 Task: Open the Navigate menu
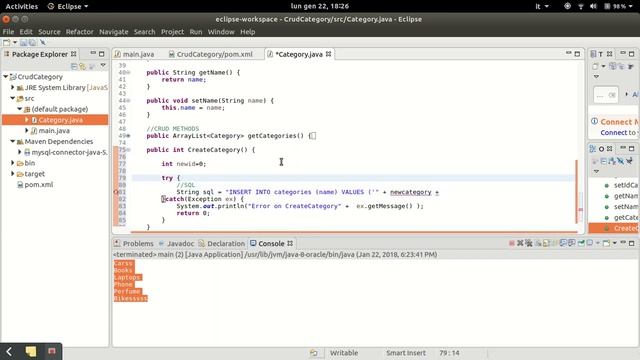click(x=113, y=31)
